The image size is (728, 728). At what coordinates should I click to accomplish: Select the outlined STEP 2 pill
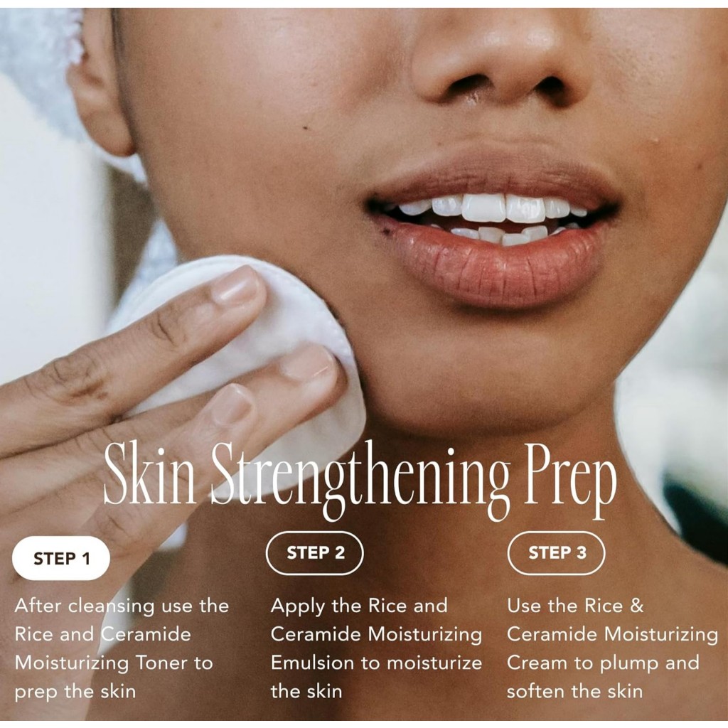pyautogui.click(x=315, y=553)
